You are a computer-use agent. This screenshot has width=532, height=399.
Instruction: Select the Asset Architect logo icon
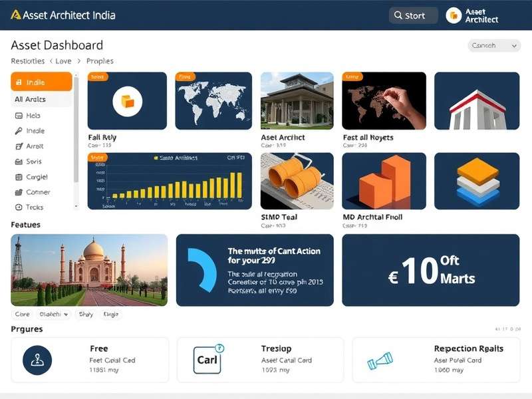pos(454,15)
